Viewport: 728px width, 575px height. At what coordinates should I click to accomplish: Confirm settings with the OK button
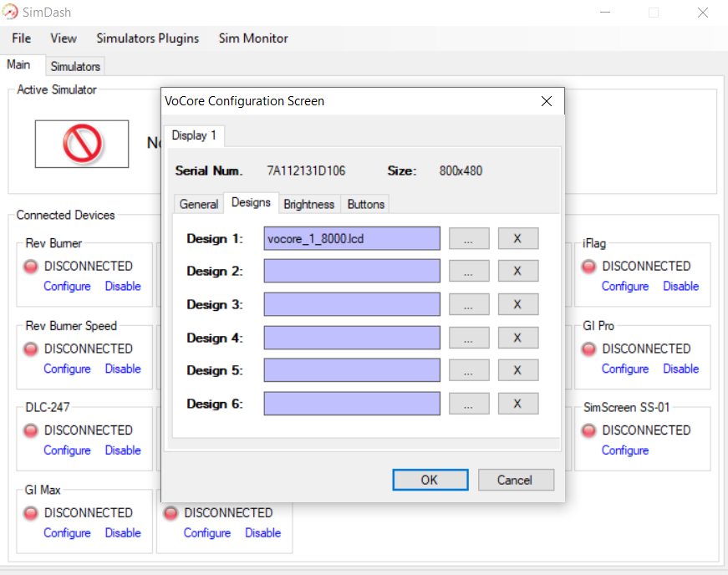tap(430, 480)
